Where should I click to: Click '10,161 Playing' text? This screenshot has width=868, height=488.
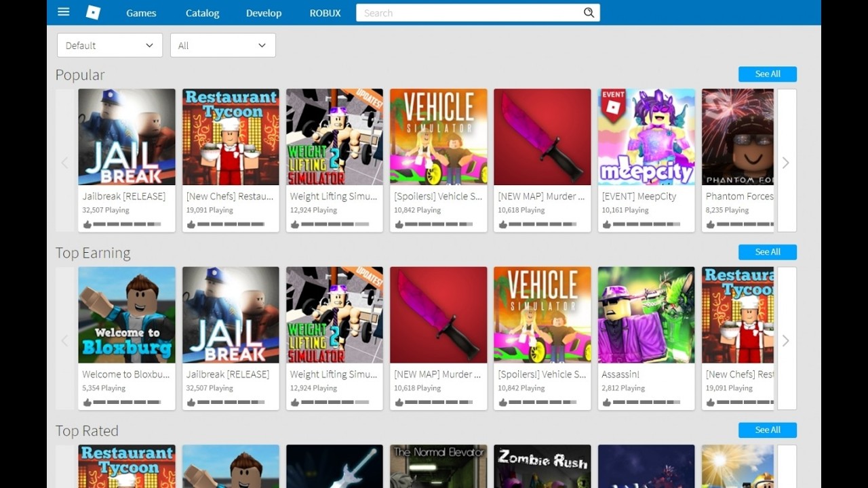pos(625,210)
